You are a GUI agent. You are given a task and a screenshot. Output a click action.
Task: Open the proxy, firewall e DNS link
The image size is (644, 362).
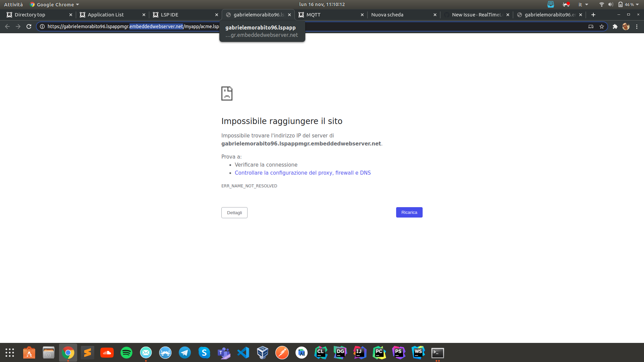coord(303,173)
